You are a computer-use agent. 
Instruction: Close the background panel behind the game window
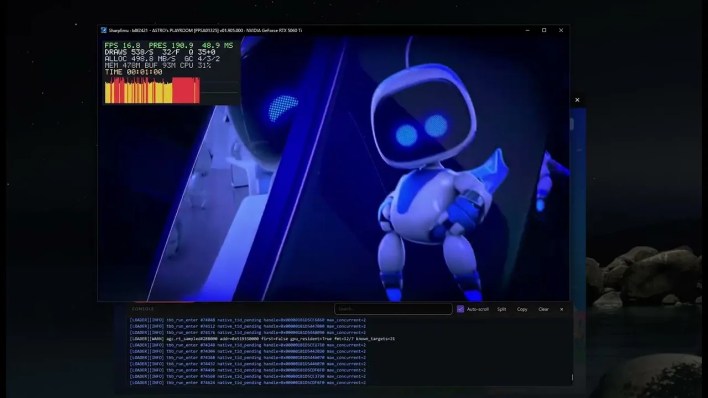577,100
